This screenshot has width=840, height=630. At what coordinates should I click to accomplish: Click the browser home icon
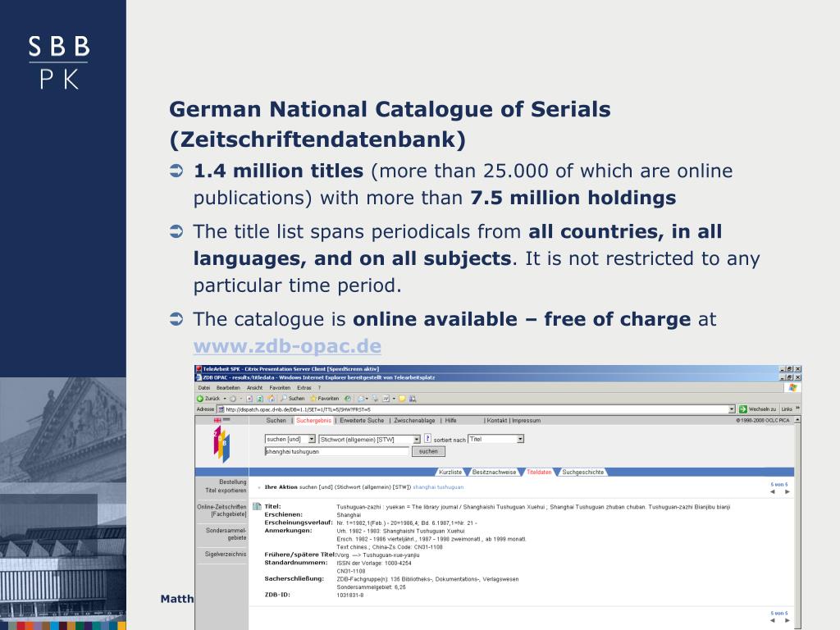pyautogui.click(x=271, y=399)
